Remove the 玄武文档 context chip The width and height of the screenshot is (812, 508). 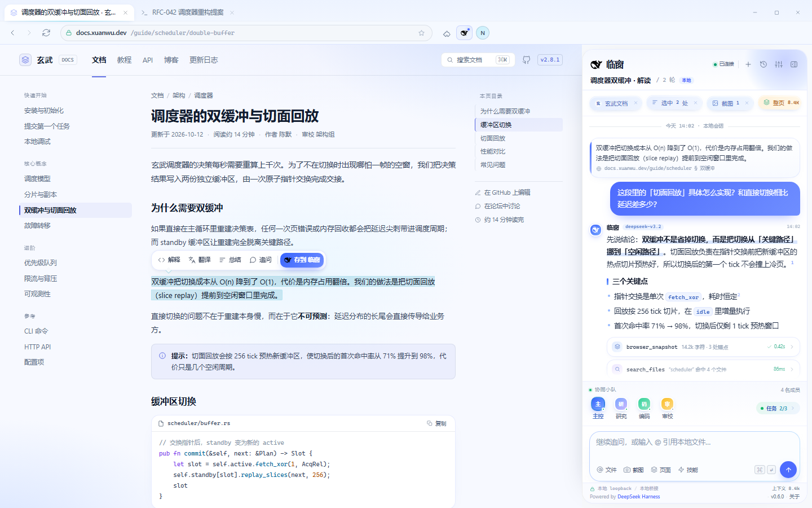636,103
